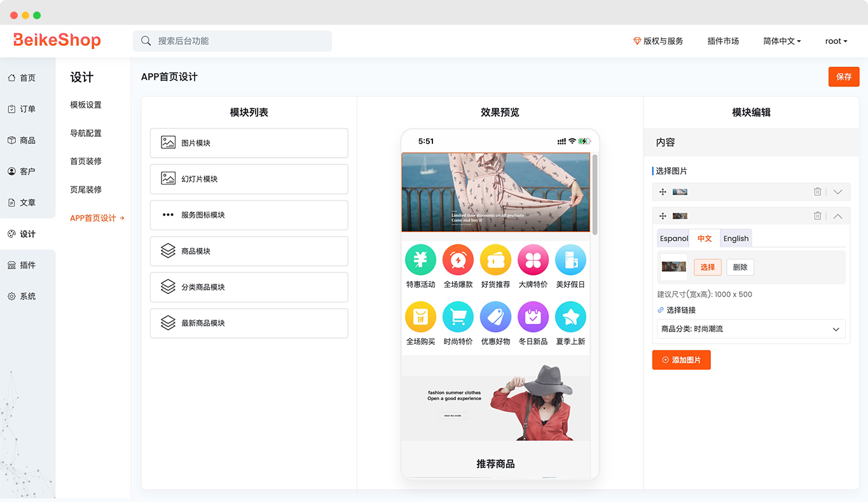Click the 图片模块 picture icon

[x=168, y=143]
